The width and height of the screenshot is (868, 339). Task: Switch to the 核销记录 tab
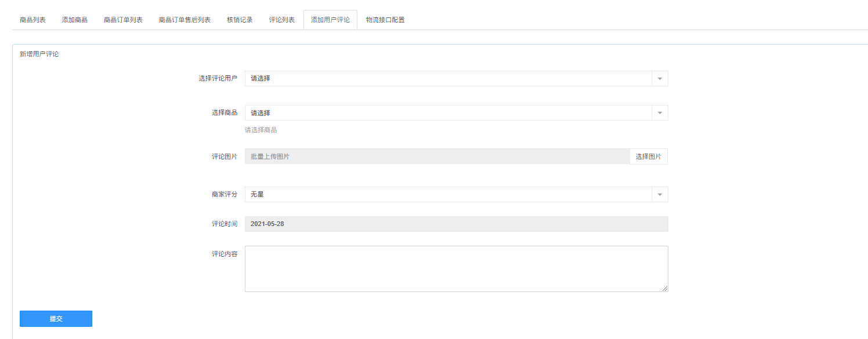[x=240, y=20]
